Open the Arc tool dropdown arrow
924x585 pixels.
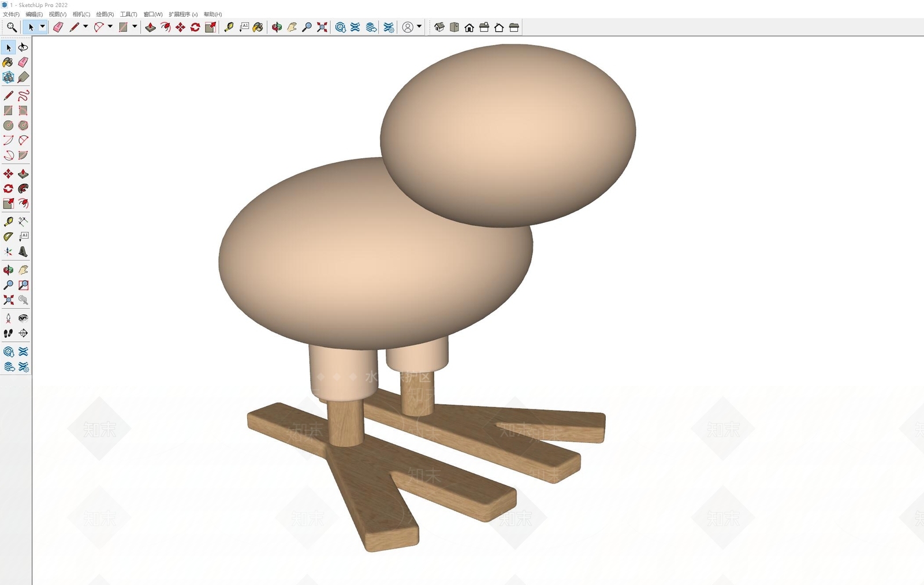coord(110,27)
